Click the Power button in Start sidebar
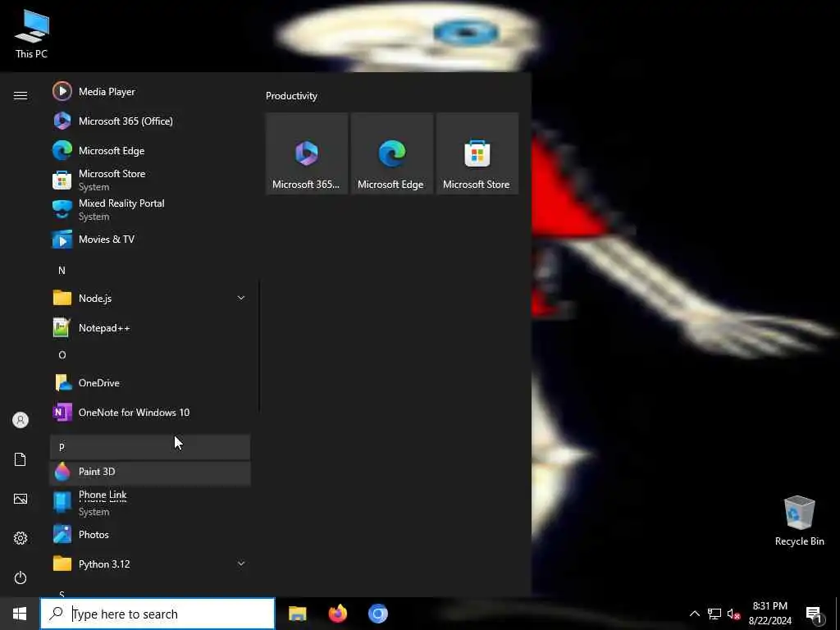Image resolution: width=840 pixels, height=630 pixels. tap(21, 577)
